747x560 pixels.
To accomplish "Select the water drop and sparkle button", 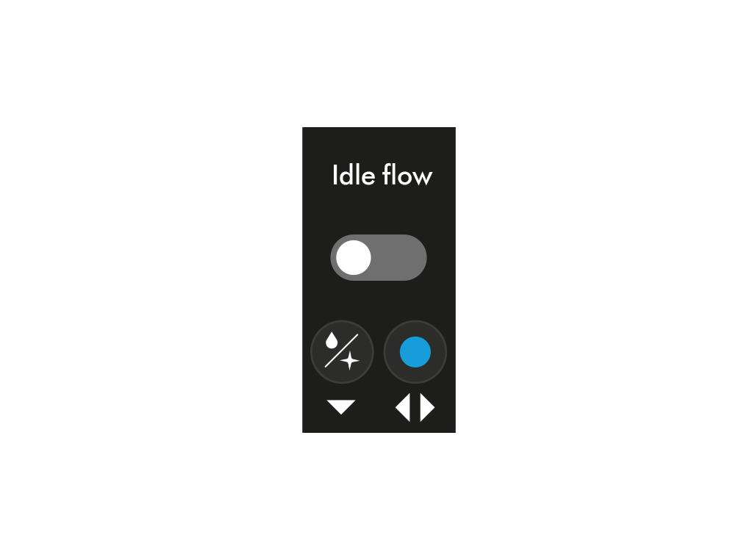I will coord(342,352).
